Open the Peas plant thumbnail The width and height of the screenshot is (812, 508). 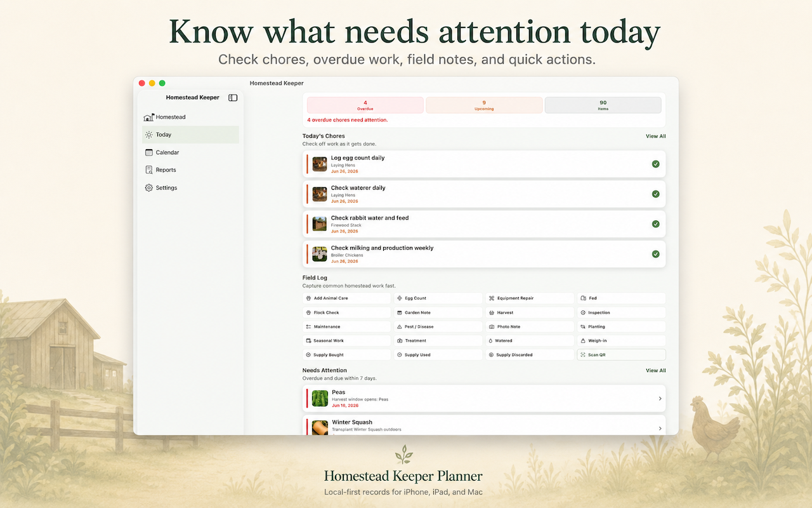(320, 399)
